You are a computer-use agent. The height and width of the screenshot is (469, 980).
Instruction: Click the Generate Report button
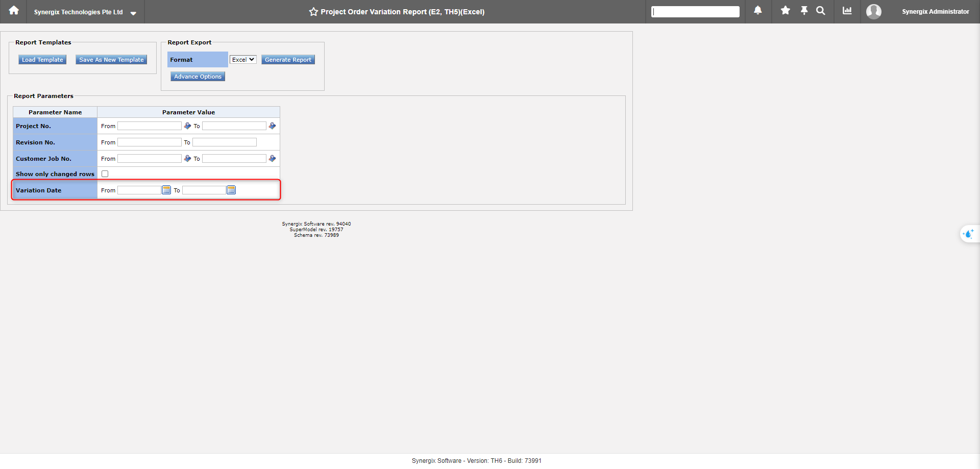point(288,60)
